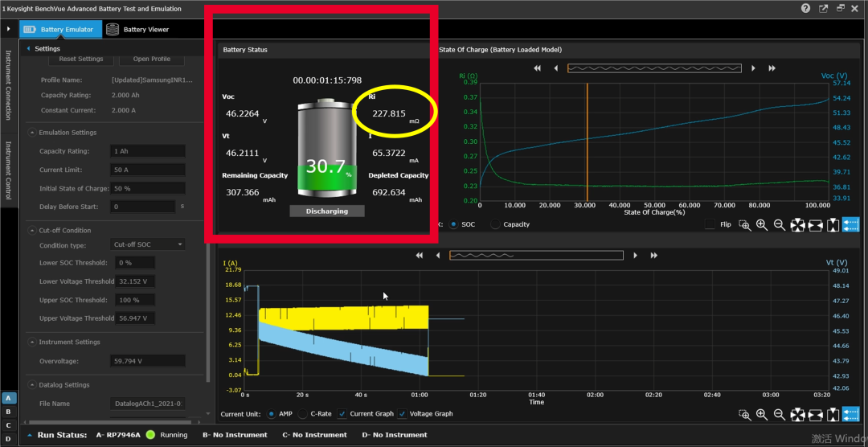This screenshot has width=868, height=447.
Task: Edit the Overvoltage field
Action: tap(148, 361)
